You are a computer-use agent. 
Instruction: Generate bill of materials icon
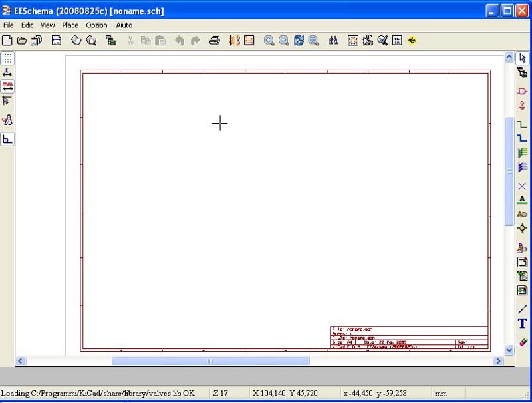click(397, 41)
